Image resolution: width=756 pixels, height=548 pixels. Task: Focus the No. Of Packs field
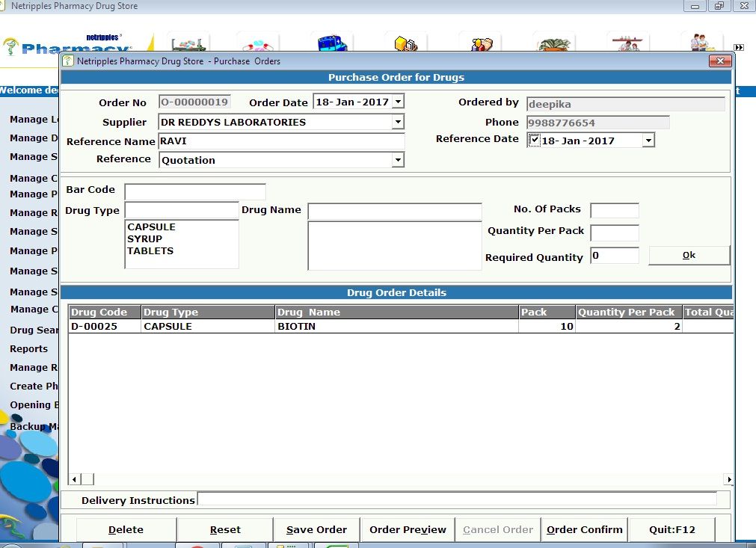615,211
